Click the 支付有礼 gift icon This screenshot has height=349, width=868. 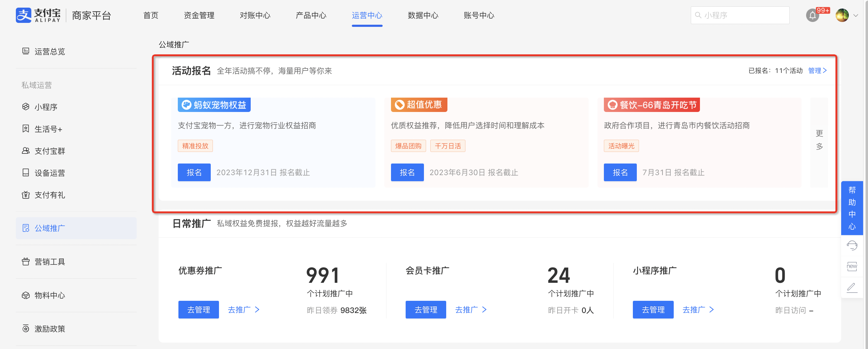(26, 195)
